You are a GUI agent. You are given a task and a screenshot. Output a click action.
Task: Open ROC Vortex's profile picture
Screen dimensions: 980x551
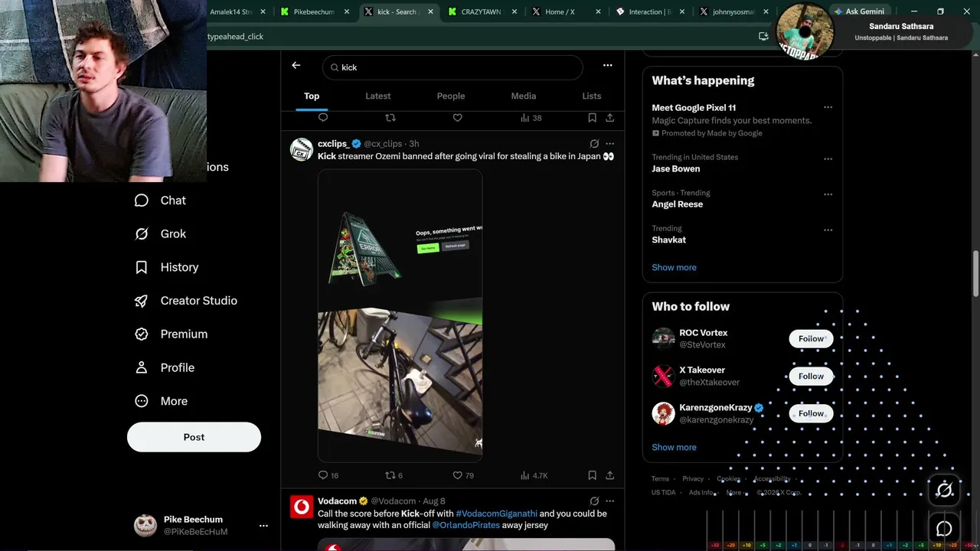663,338
